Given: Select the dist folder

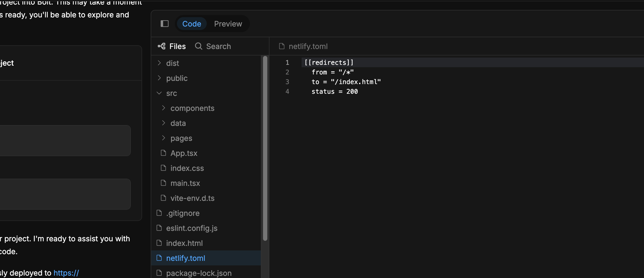Looking at the screenshot, I should point(206,63).
